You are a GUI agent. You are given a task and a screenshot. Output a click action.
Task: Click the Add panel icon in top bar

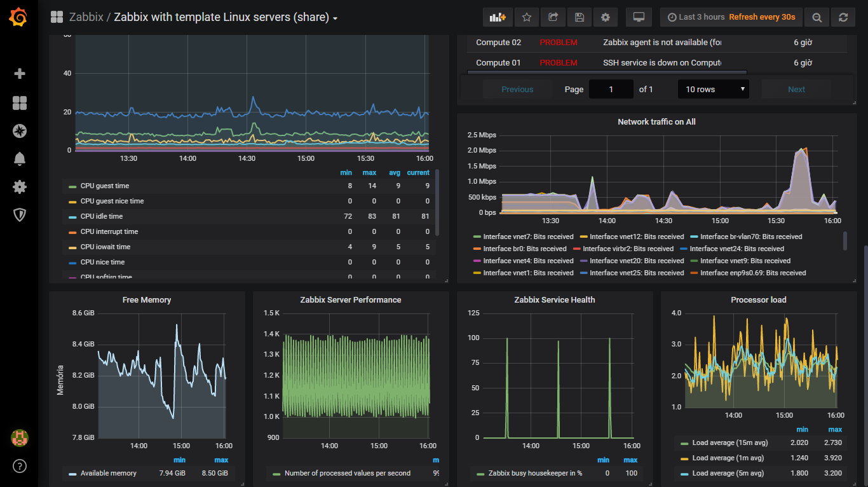coord(498,17)
